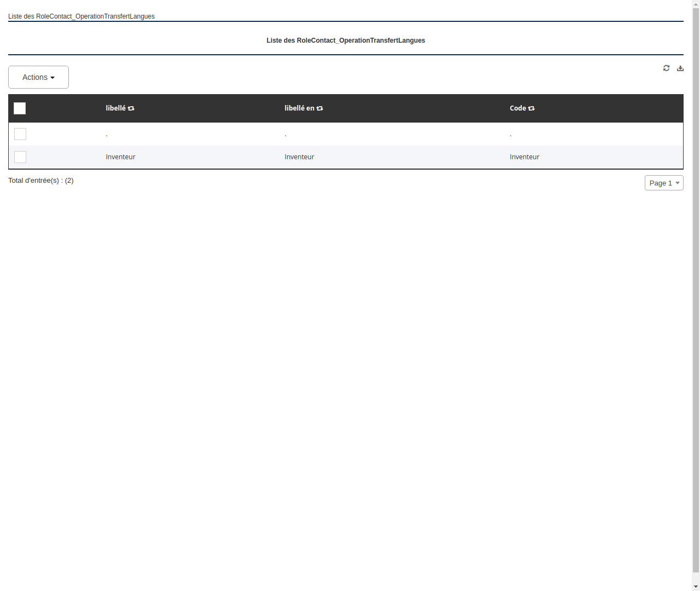Open the Inventeur entry in the libellé column
The width and height of the screenshot is (700, 591).
[x=120, y=157]
